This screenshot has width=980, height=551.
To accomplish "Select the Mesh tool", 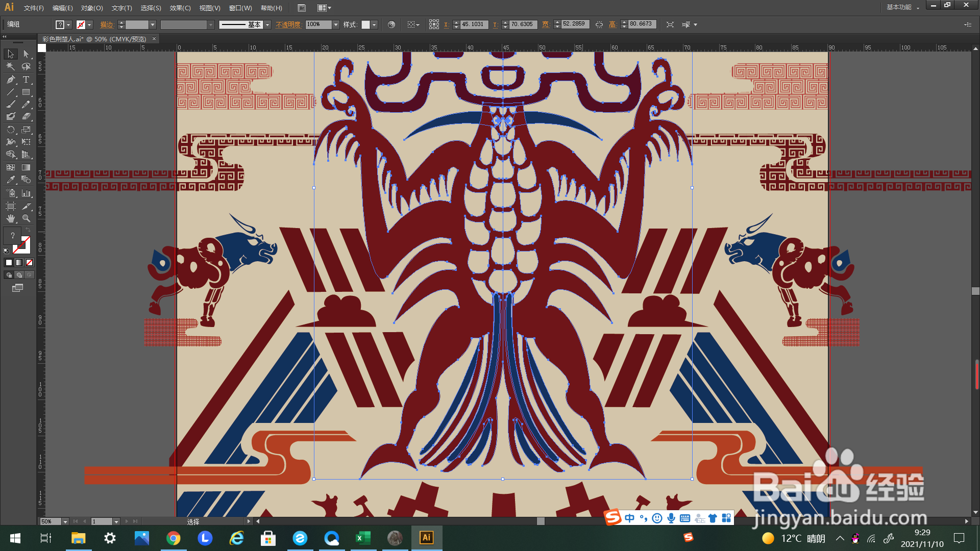I will (11, 167).
